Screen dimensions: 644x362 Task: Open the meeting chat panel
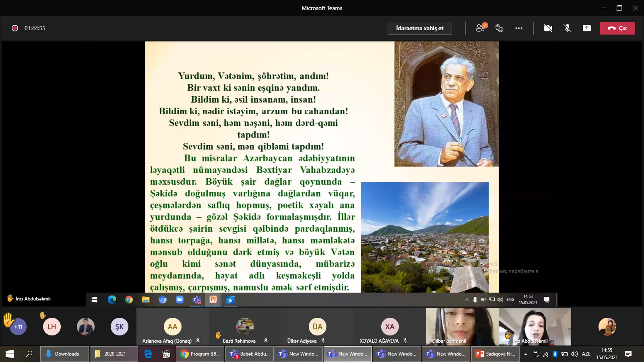click(500, 28)
